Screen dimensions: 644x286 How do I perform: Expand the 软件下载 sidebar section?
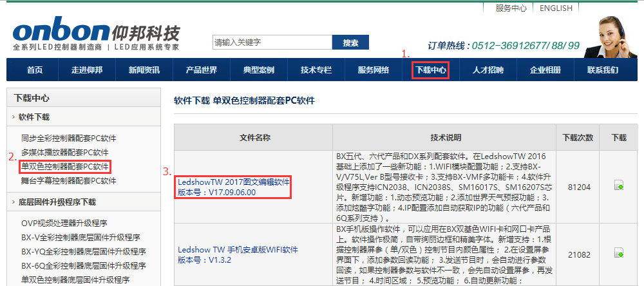(33, 117)
